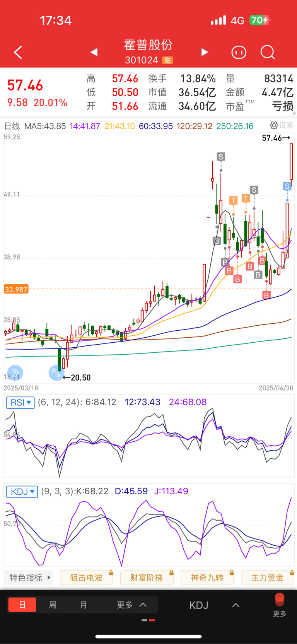
Task: Tap the left orange T signal marker
Action: [x=233, y=200]
